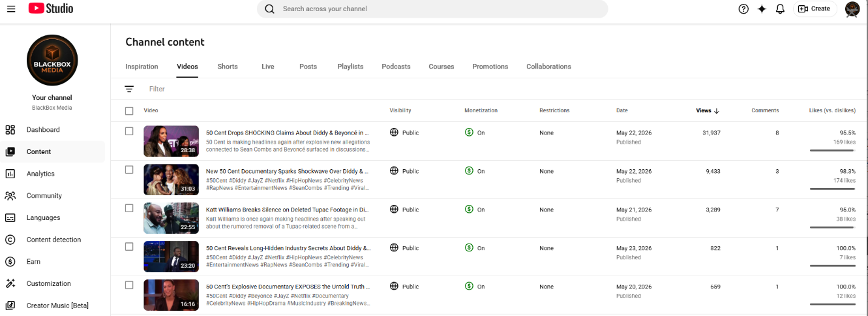Click the view count '31,937'
Viewport: 868px width, 316px height.
(x=711, y=133)
